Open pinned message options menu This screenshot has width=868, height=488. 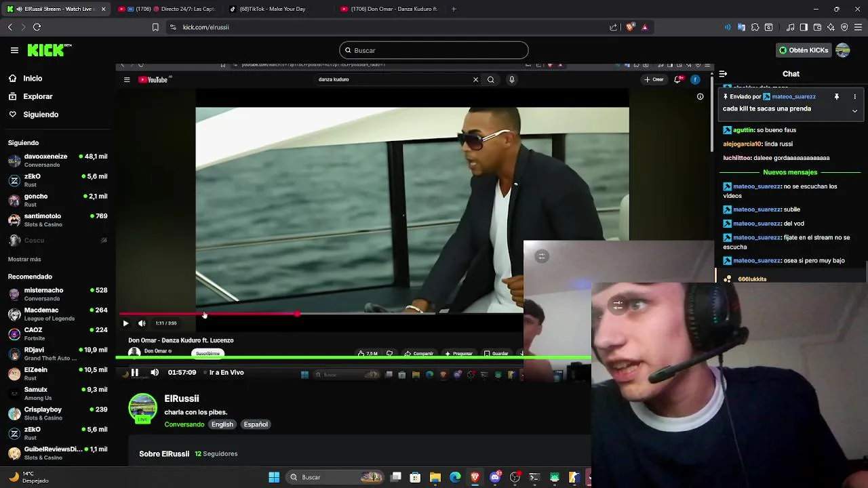(x=854, y=96)
